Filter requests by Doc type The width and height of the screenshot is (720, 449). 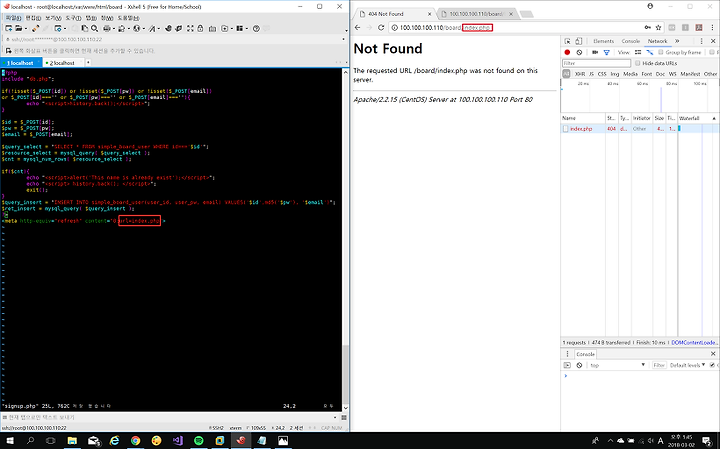click(x=660, y=74)
